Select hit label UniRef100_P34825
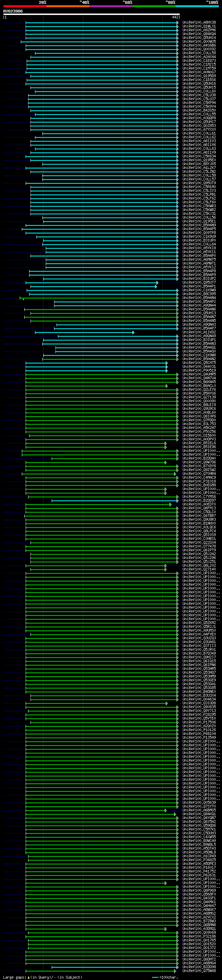The height and width of the screenshot is (980, 222). pos(199,860)
